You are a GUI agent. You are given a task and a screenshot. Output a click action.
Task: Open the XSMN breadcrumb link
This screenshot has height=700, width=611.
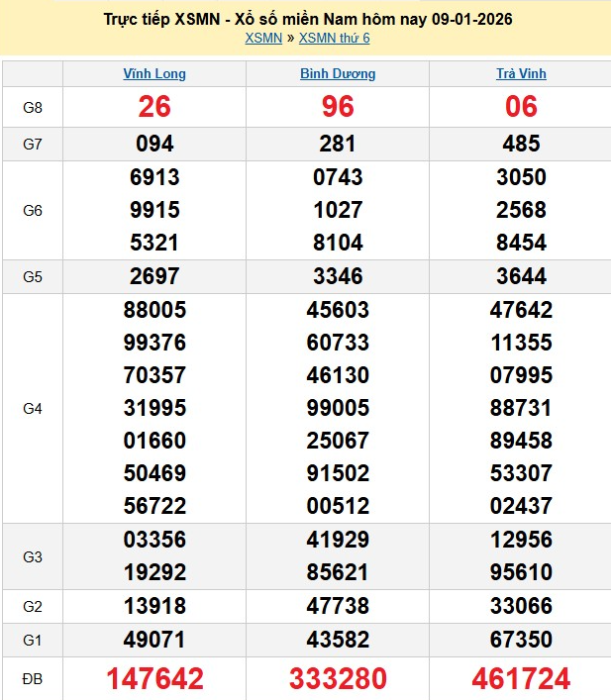pos(262,39)
